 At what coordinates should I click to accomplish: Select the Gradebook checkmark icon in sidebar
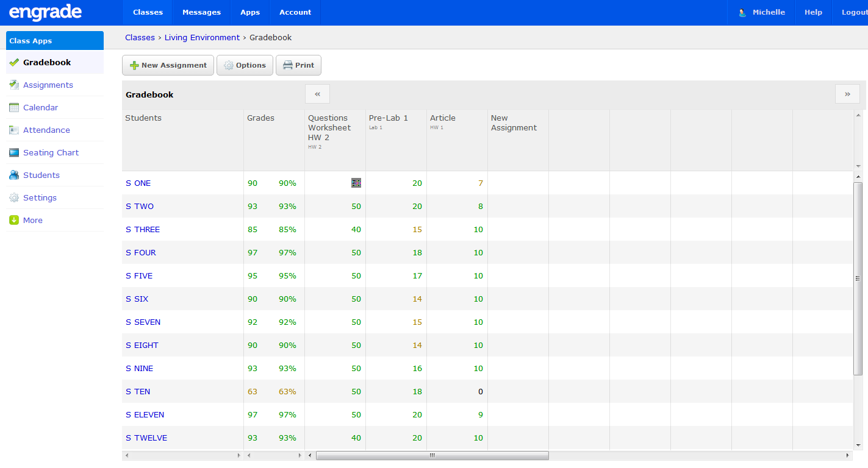14,62
